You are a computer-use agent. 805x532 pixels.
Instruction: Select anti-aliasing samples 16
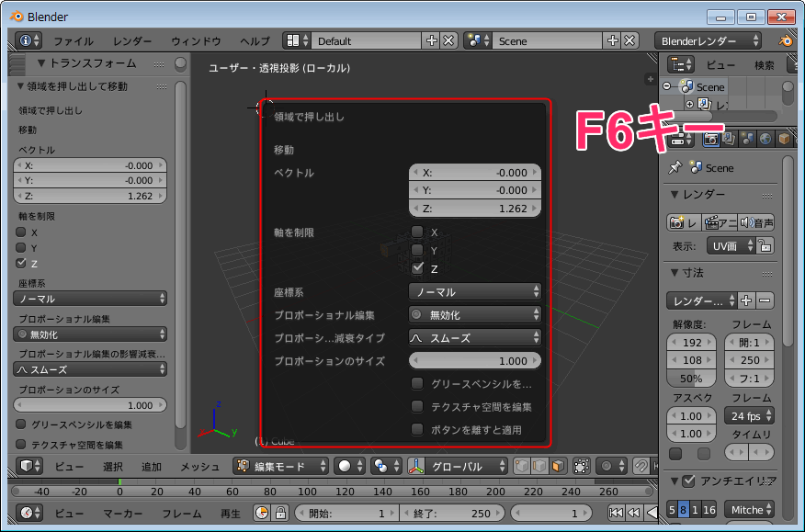(709, 509)
